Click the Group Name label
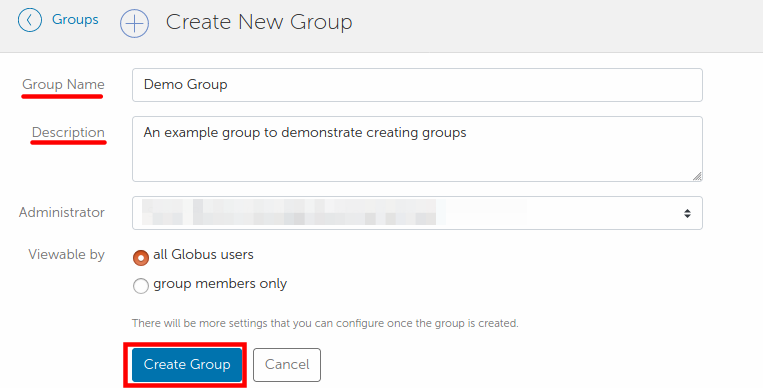 point(63,84)
